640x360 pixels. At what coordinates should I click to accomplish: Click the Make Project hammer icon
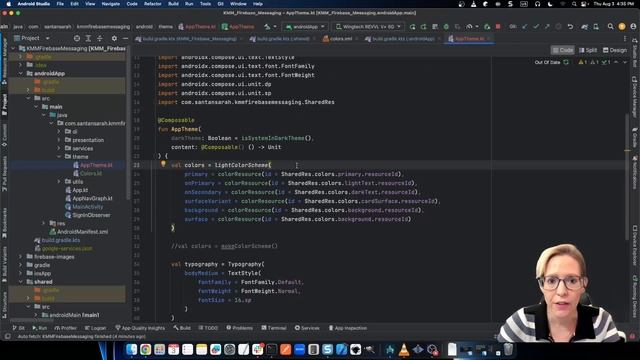[x=267, y=27]
